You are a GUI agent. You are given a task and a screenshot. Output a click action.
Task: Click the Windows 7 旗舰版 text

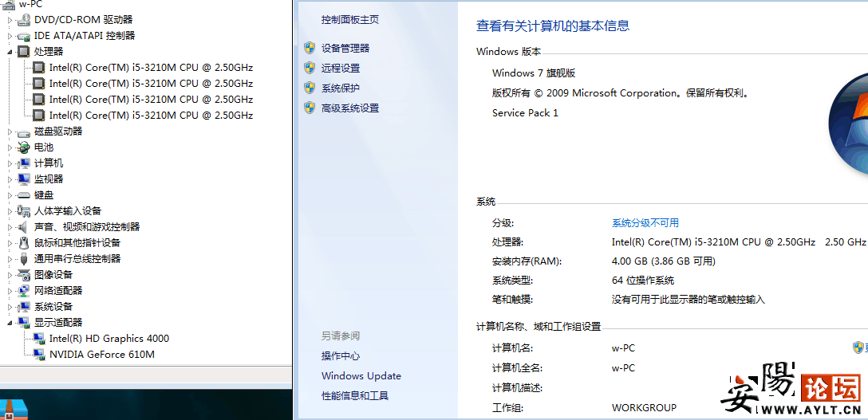tap(534, 73)
